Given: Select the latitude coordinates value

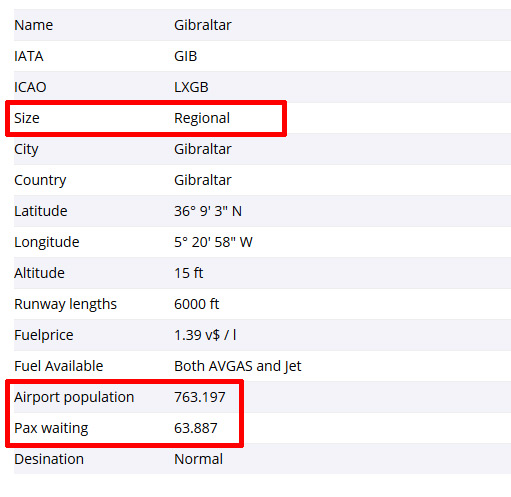Looking at the screenshot, I should pos(208,211).
